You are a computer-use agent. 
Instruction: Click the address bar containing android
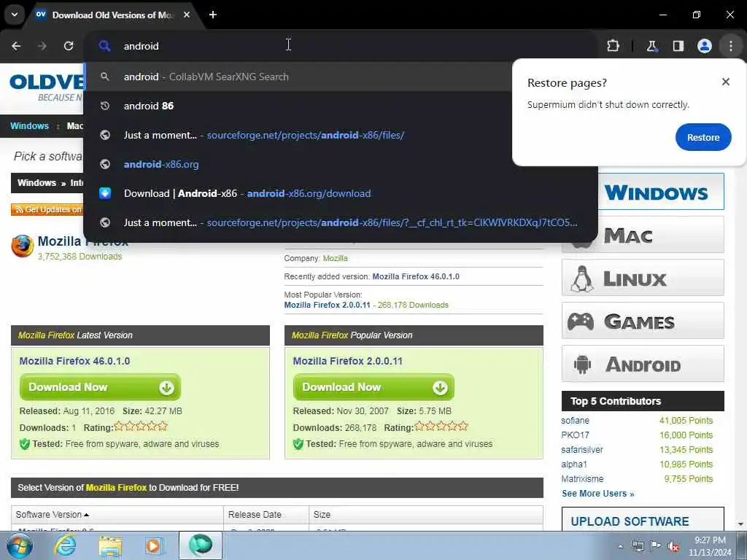(341, 46)
